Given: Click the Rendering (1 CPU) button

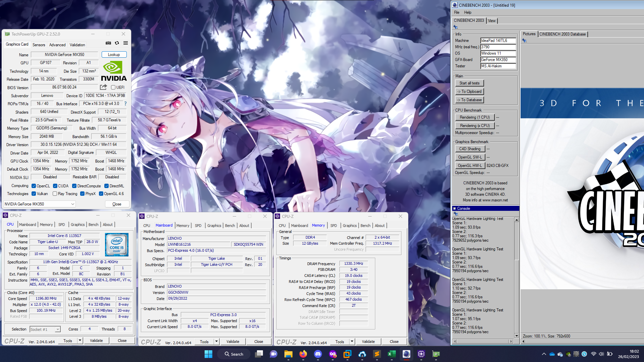Looking at the screenshot, I should tap(475, 117).
